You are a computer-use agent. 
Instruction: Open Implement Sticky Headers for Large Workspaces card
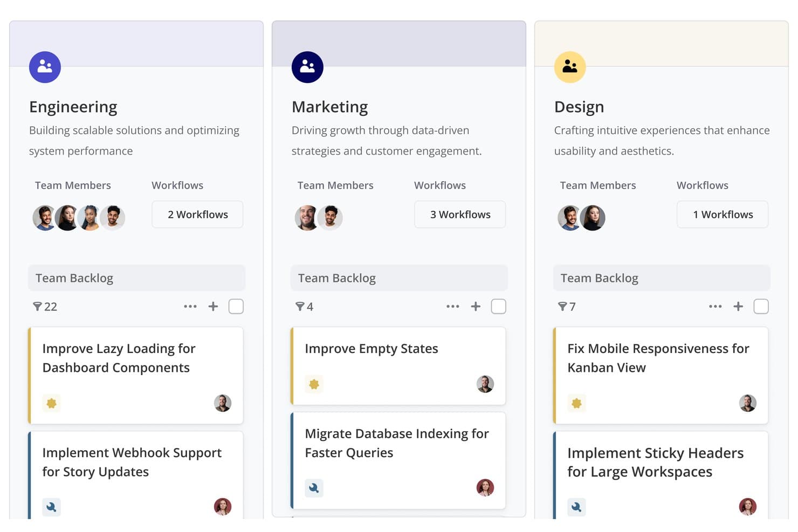pyautogui.click(x=661, y=475)
